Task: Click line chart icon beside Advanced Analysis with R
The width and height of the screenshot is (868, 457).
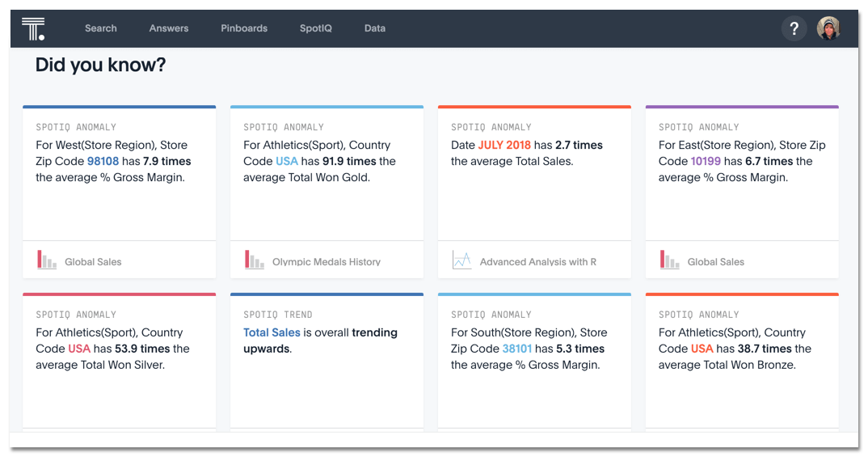Action: [x=462, y=260]
